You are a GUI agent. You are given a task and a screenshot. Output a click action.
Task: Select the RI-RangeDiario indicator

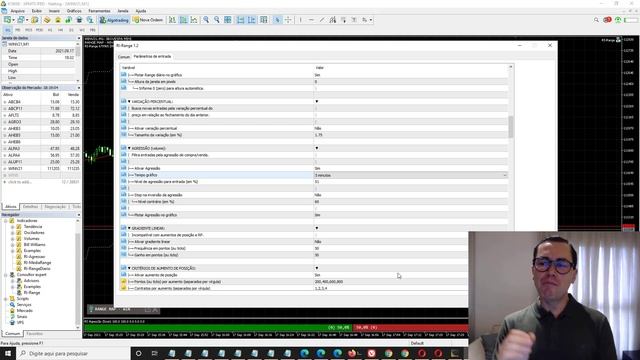pyautogui.click(x=37, y=269)
